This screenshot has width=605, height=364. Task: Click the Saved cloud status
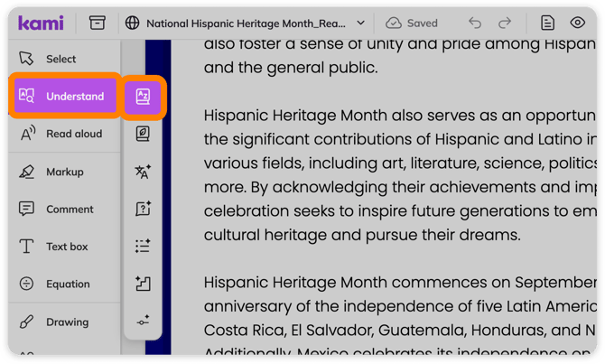(411, 23)
